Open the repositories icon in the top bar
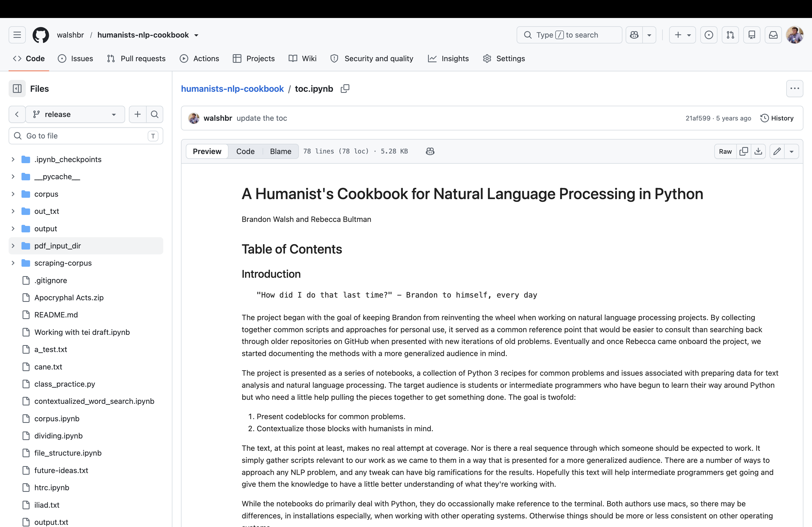This screenshot has height=527, width=812. (752, 35)
